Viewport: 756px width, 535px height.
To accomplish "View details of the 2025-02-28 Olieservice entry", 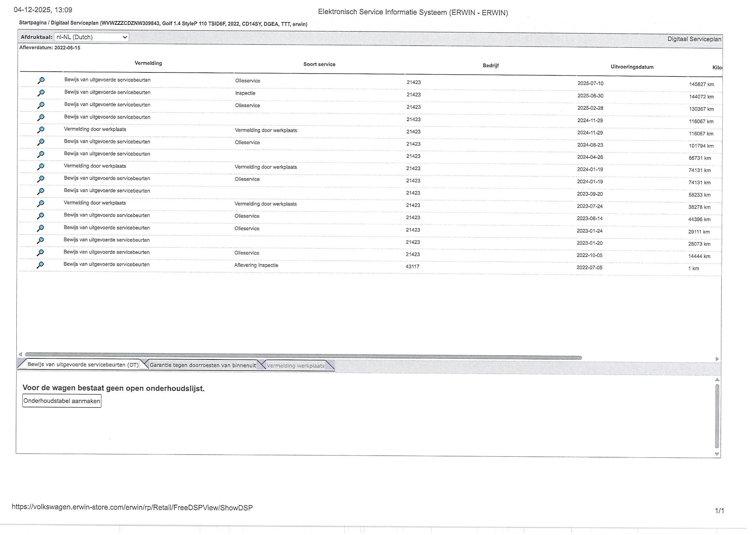I will pyautogui.click(x=41, y=105).
